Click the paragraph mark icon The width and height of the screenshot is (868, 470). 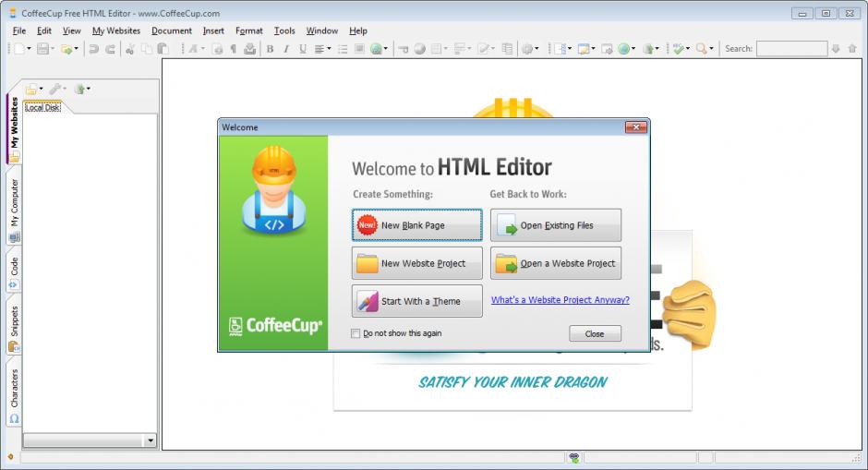pyautogui.click(x=233, y=49)
